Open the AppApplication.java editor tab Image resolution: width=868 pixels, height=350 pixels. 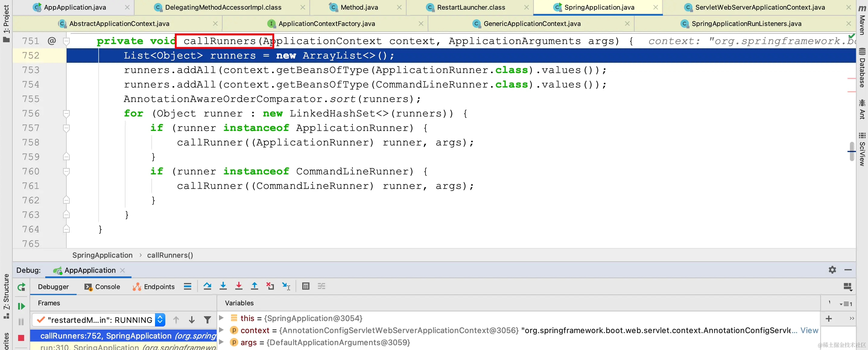point(74,7)
